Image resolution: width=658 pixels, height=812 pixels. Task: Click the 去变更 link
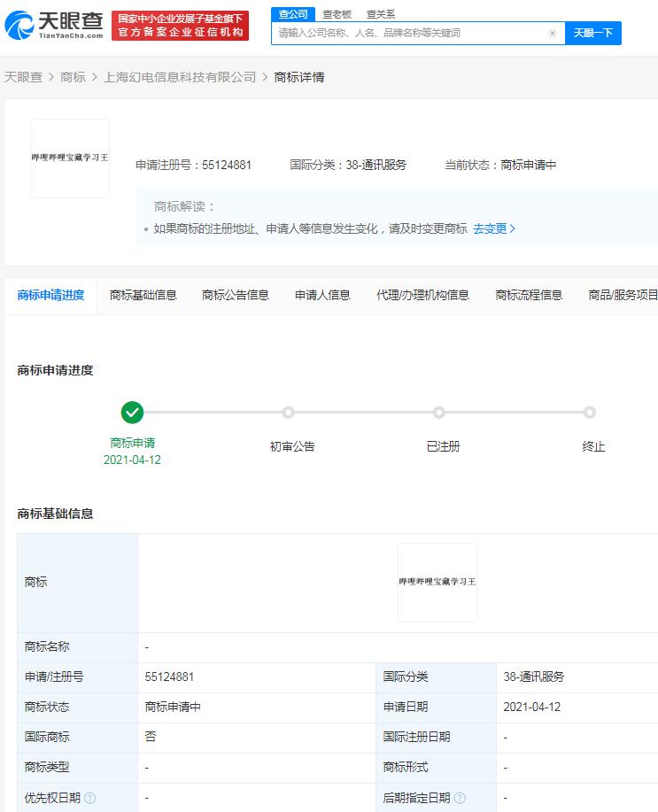tap(494, 228)
